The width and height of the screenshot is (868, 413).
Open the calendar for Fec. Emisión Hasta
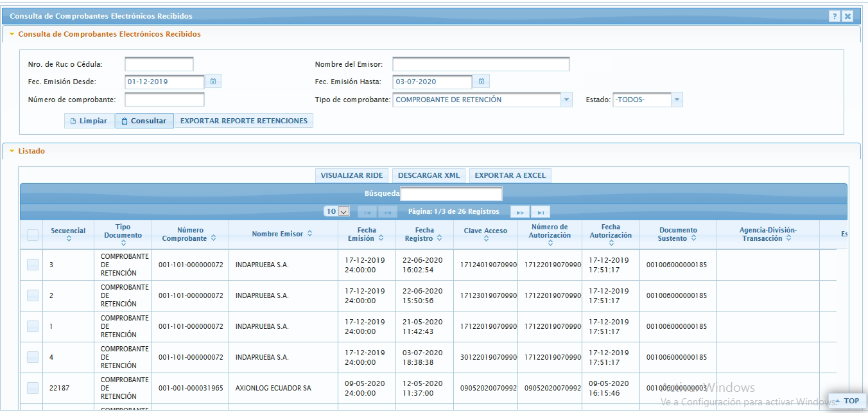coord(482,82)
